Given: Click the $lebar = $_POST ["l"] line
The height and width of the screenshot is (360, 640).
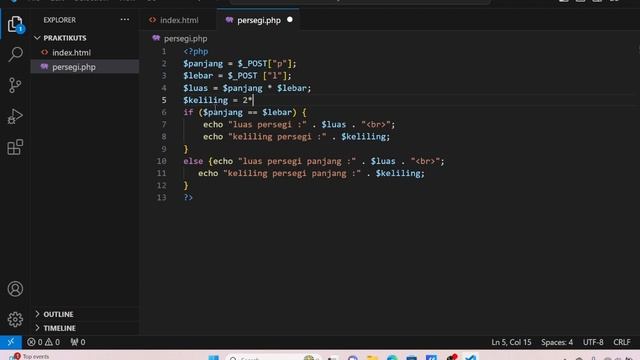Looking at the screenshot, I should pyautogui.click(x=238, y=76).
